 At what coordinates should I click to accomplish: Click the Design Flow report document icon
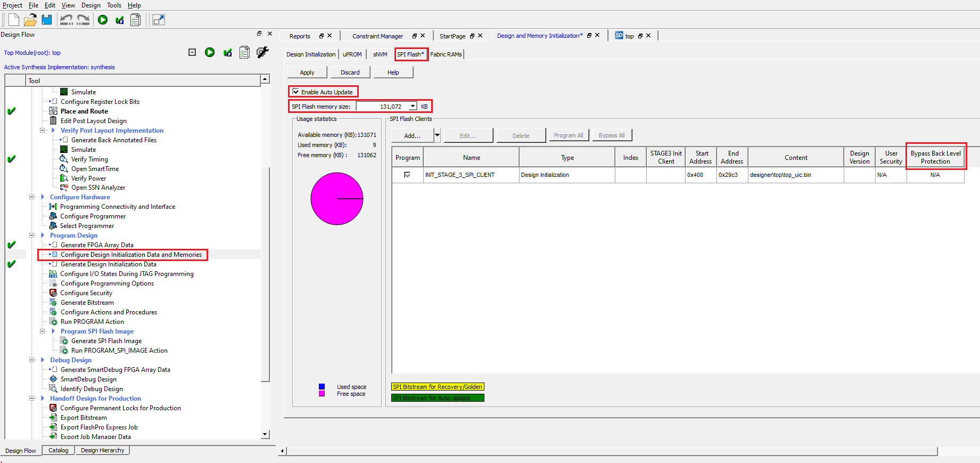point(244,52)
